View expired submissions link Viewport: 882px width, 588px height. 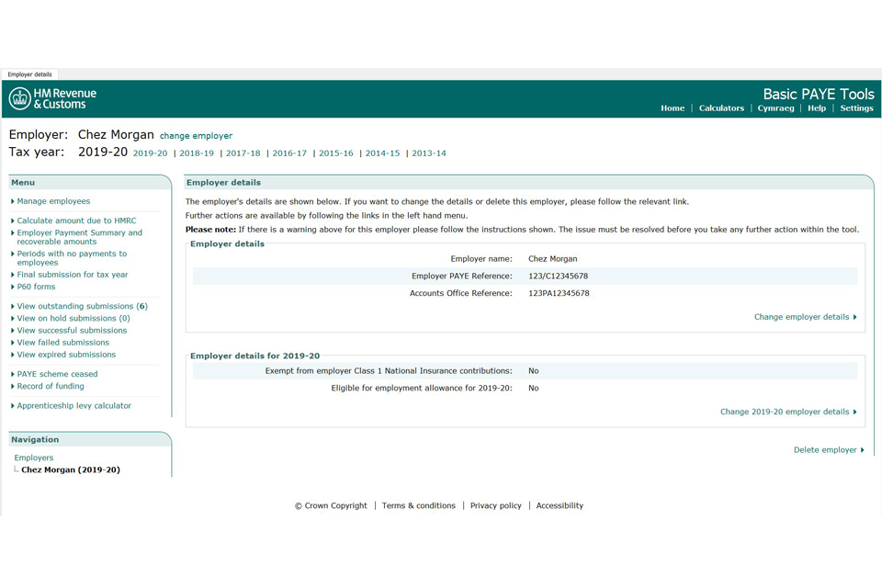point(66,355)
